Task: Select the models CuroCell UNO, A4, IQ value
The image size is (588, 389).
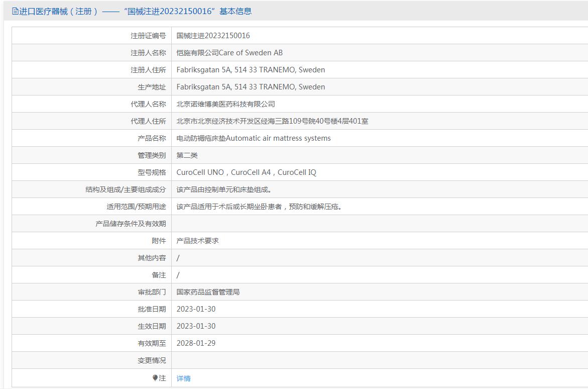Action: [x=247, y=172]
